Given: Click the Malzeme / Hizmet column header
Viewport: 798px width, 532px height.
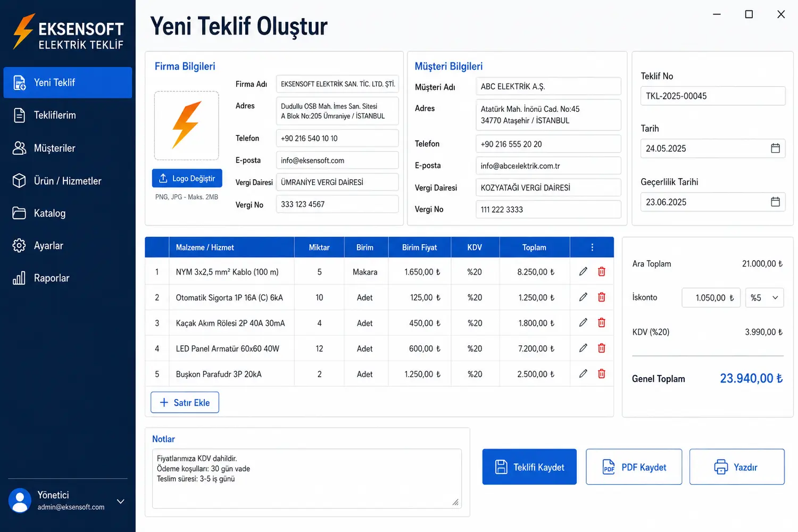Looking at the screenshot, I should click(231, 247).
